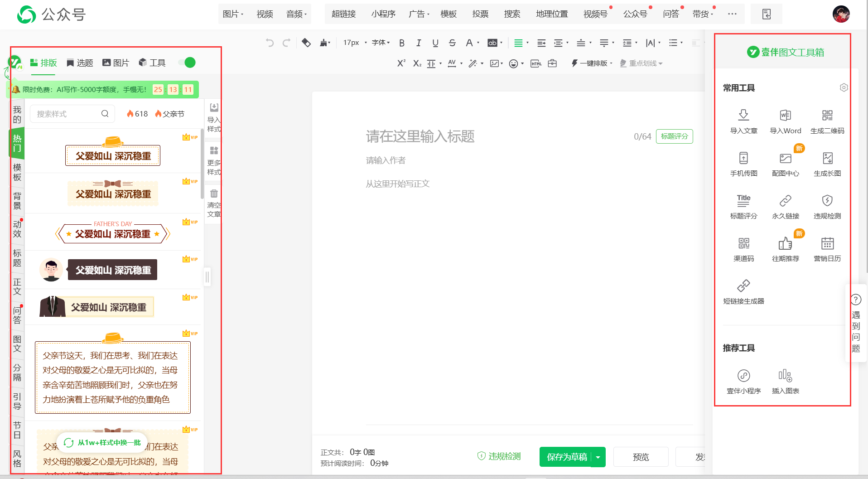Open the green text alignment dropdown
The width and height of the screenshot is (868, 479).
[521, 43]
